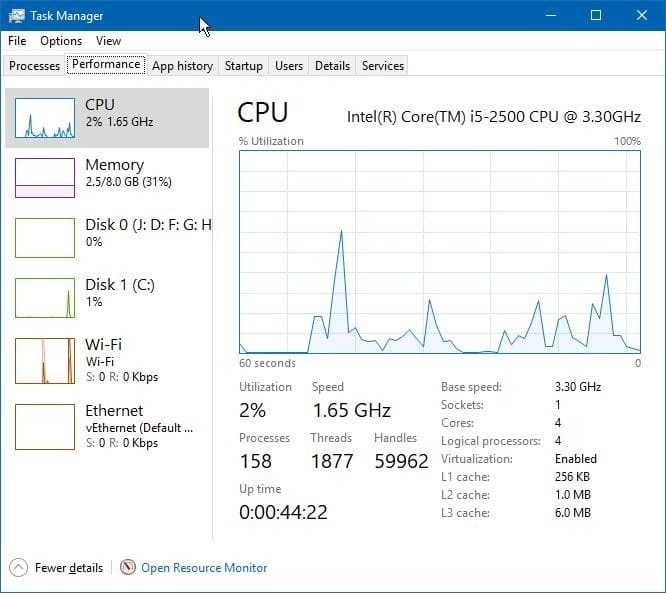
Task: Click the threads count '1877'
Action: coord(331,461)
